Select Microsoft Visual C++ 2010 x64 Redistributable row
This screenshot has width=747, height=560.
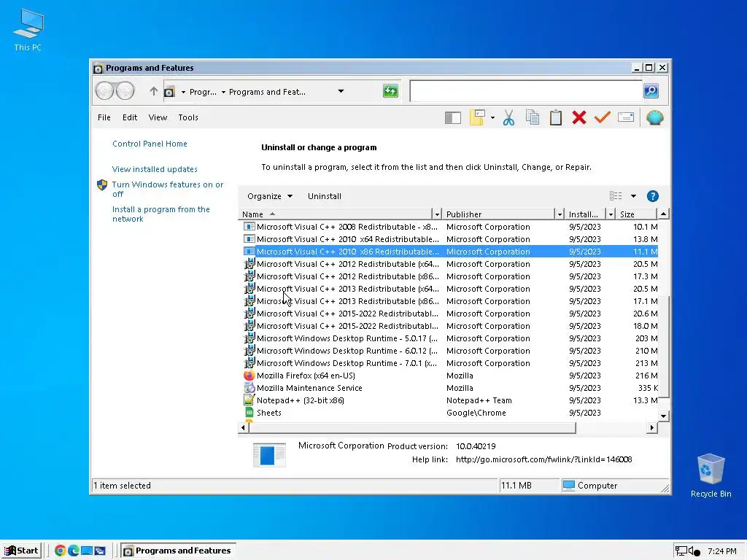(x=450, y=239)
